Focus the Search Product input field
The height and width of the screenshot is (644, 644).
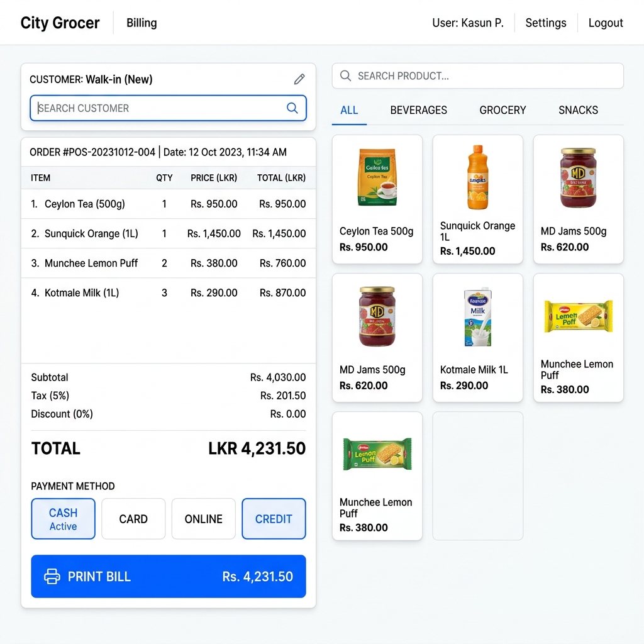tap(478, 75)
